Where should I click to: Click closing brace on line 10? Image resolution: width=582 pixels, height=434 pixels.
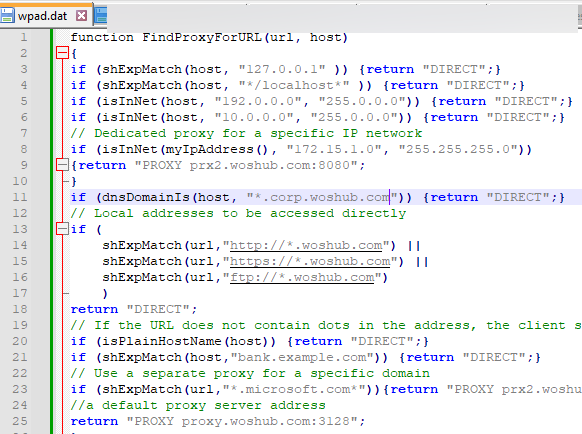click(74, 181)
